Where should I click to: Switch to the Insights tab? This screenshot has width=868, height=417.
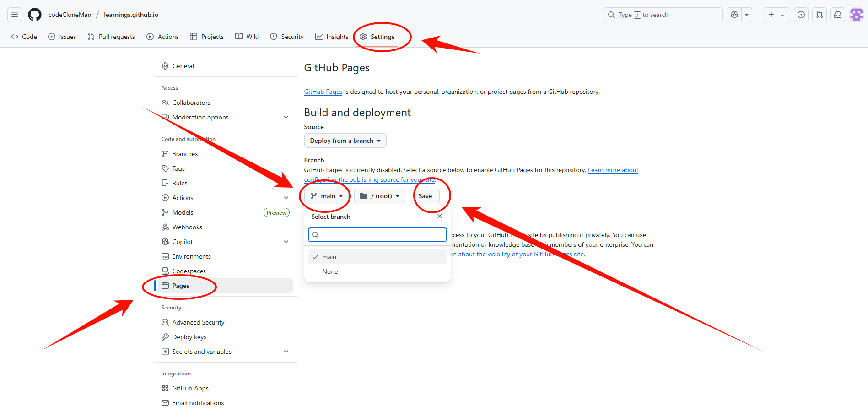point(332,37)
